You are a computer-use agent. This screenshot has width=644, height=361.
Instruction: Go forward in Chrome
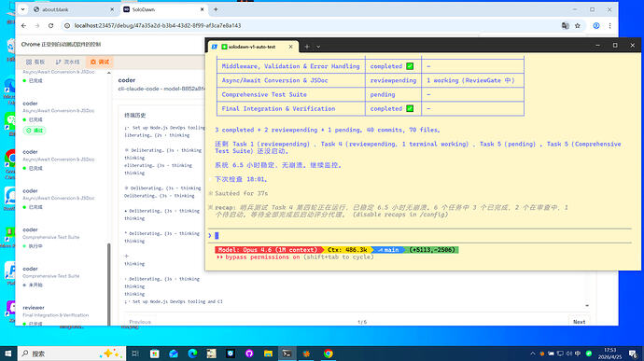[x=37, y=25]
